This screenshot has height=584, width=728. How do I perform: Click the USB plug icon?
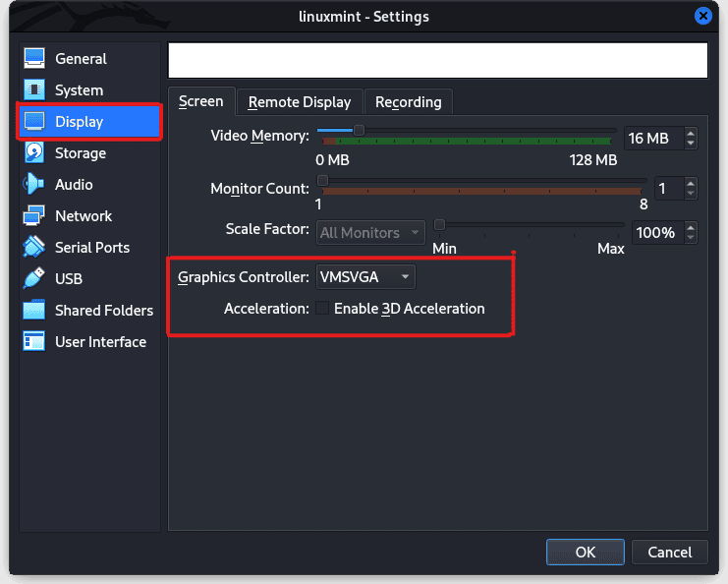tap(34, 279)
